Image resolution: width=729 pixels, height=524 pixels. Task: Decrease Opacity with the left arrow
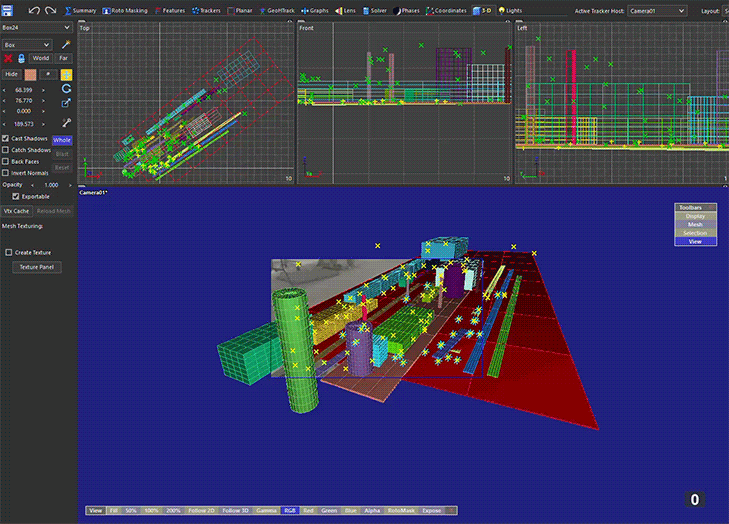pyautogui.click(x=32, y=185)
